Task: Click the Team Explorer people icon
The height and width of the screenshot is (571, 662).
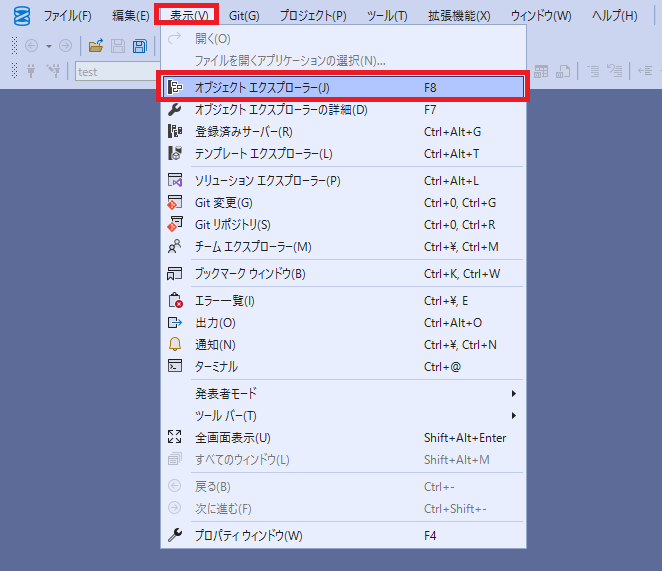Action: click(x=174, y=247)
